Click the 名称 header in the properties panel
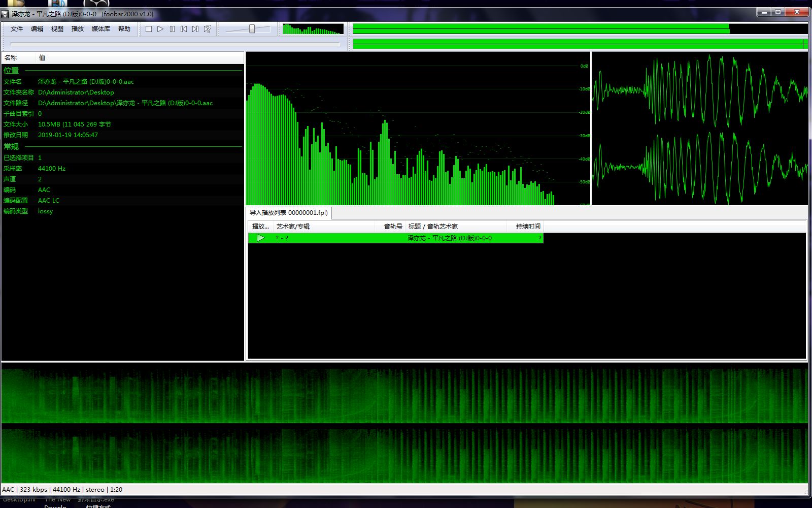Screen dimensions: 812x508 pos(19,57)
